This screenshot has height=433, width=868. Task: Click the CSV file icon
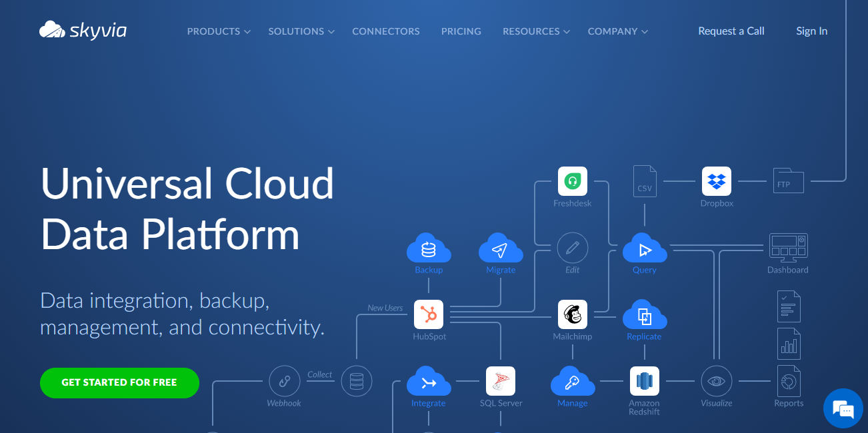tap(645, 181)
